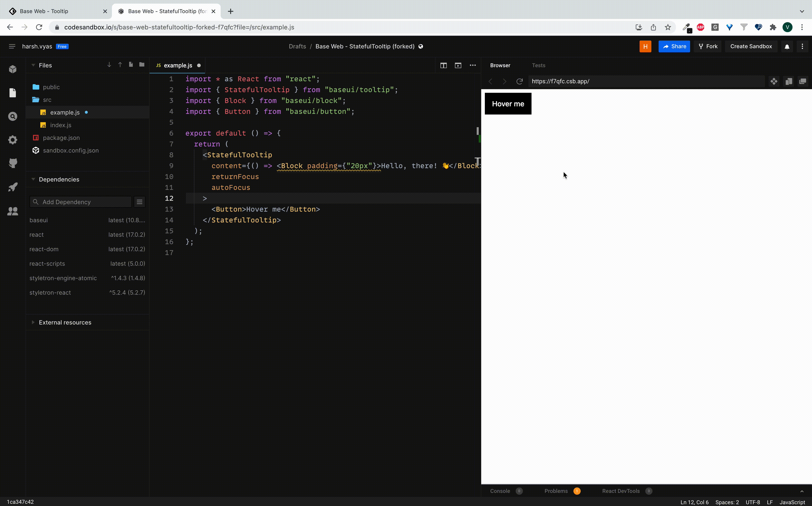Switch to the Tests tab
Image resolution: width=812 pixels, height=506 pixels.
[538, 65]
